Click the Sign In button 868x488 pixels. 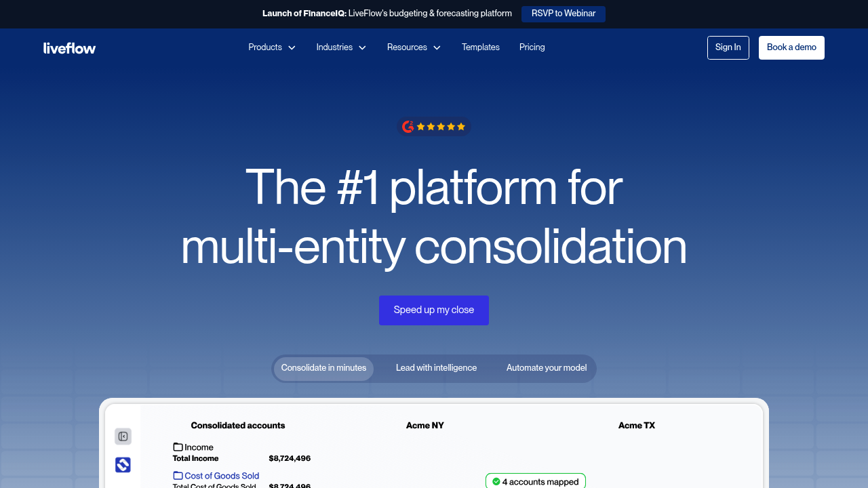(x=728, y=47)
